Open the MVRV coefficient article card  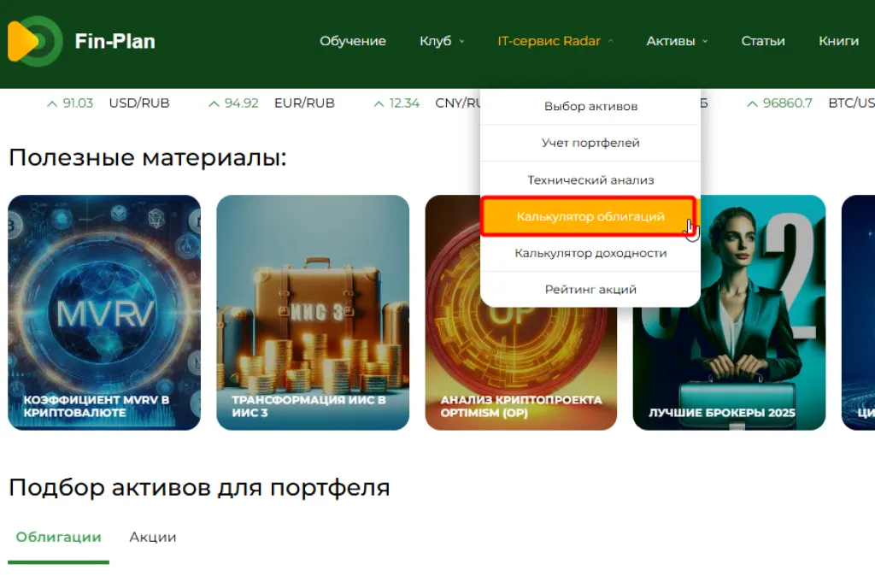coord(104,313)
